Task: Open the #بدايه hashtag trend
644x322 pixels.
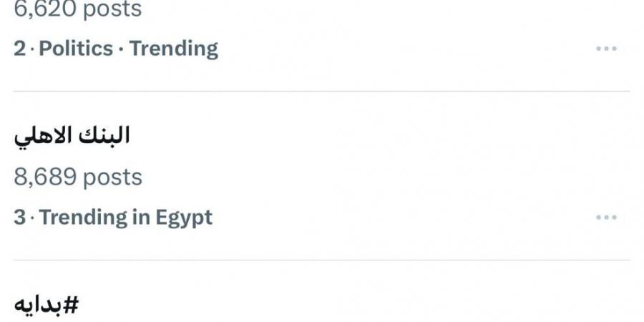Action: click(x=47, y=305)
